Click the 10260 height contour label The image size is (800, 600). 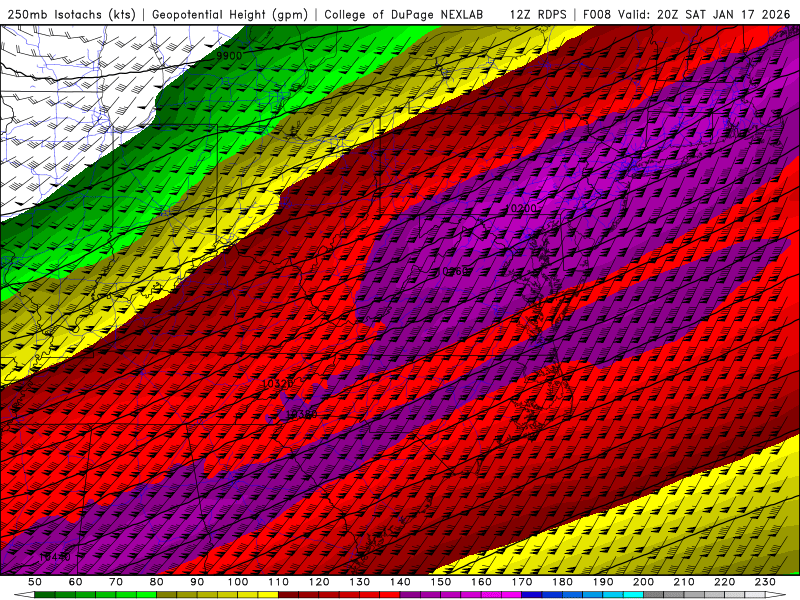pyautogui.click(x=452, y=271)
